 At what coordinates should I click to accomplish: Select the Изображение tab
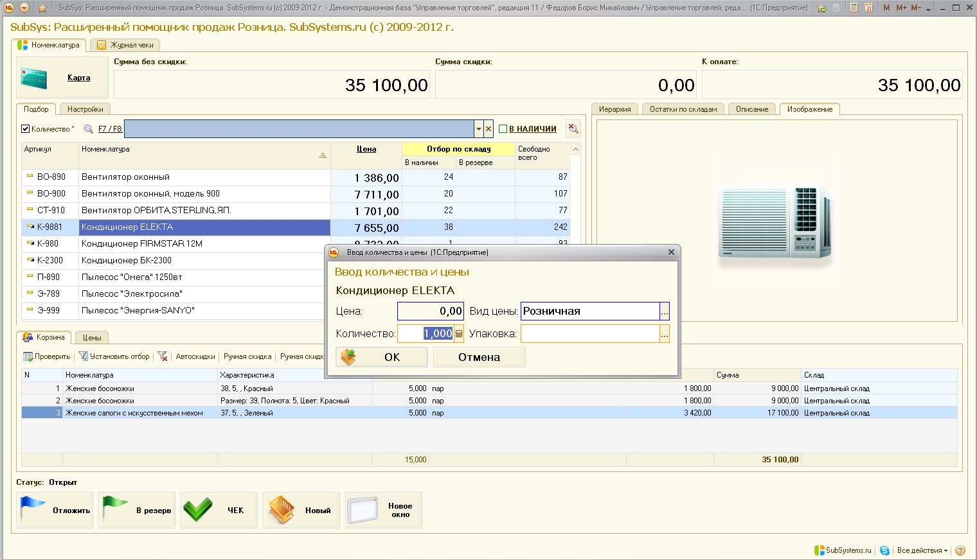click(x=810, y=109)
